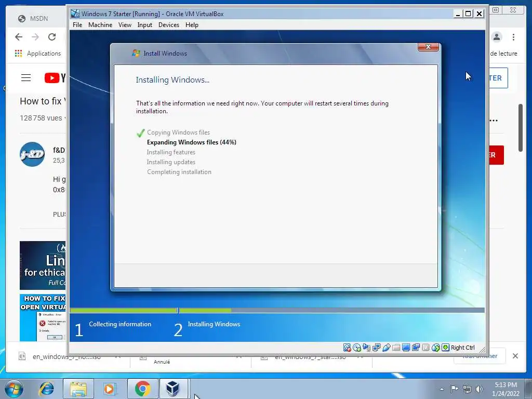Screen dimensions: 532x399
Task: Open the taskbar clock showing 5:13 PM
Action: point(506,389)
